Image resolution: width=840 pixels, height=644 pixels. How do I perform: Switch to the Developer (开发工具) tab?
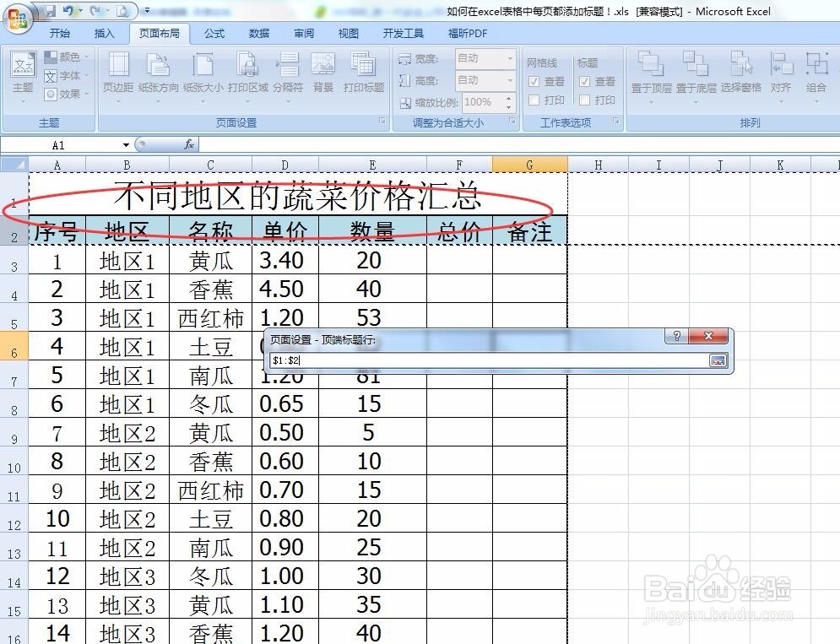403,33
